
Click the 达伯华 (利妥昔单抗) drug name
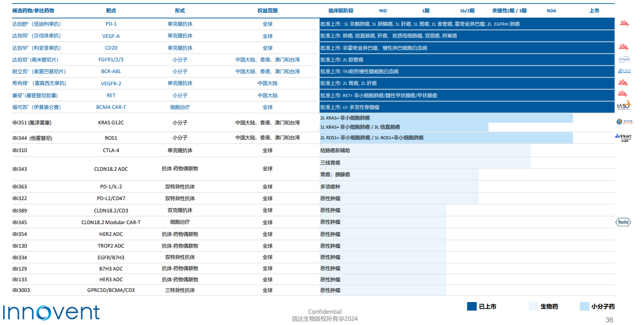[36, 47]
